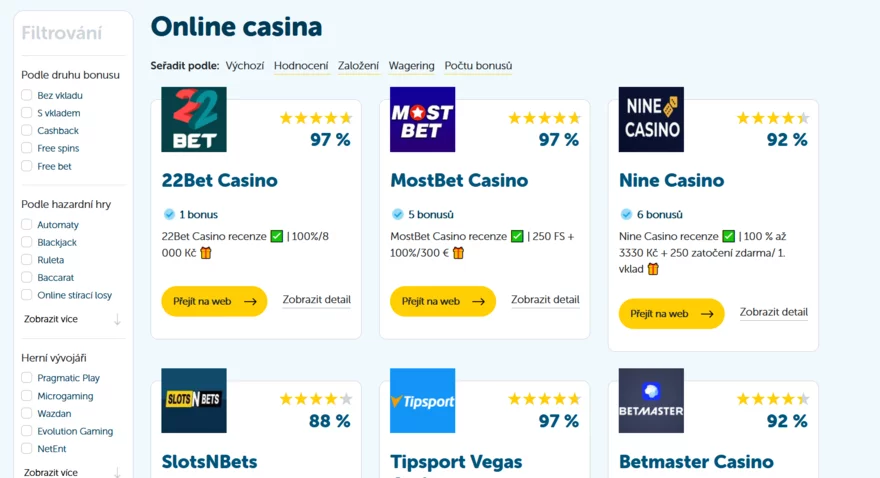Click verified badge next to '1 bonus'

coord(169,214)
